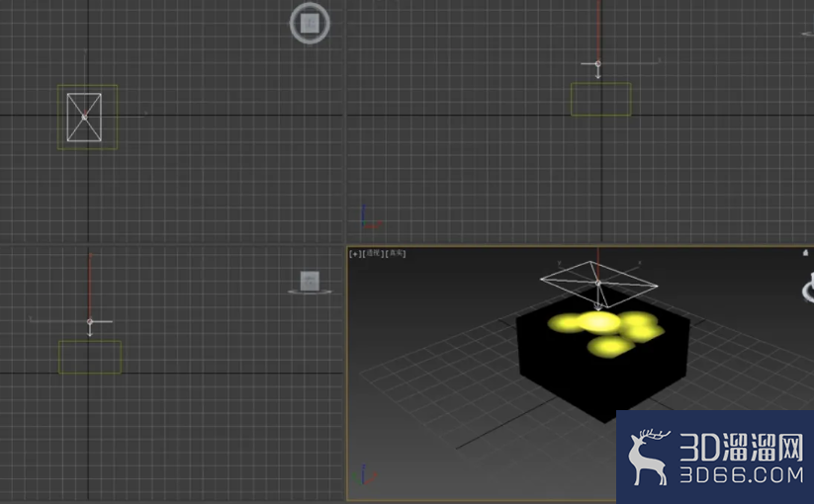Image resolution: width=814 pixels, height=504 pixels.
Task: Select the light target gizmo in top-right viewport
Action: point(598,64)
